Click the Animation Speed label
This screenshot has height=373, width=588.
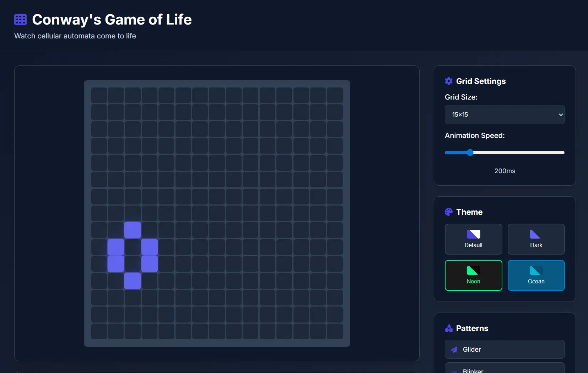click(x=475, y=135)
